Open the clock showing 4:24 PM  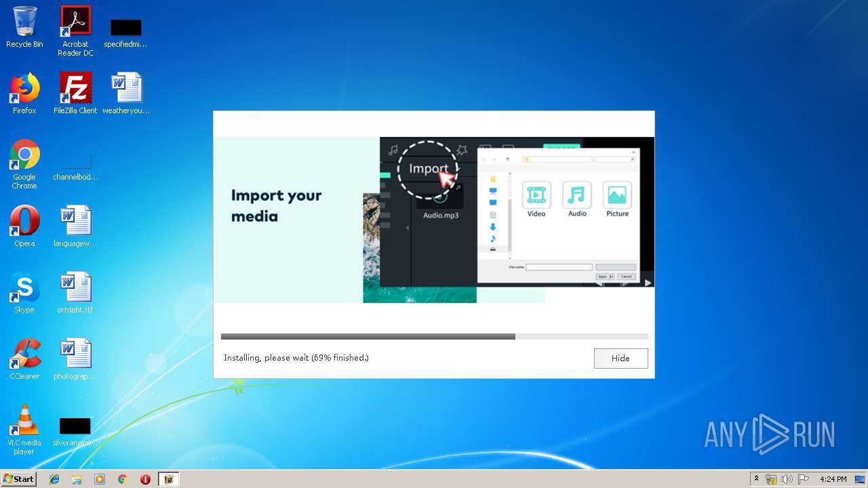point(833,479)
